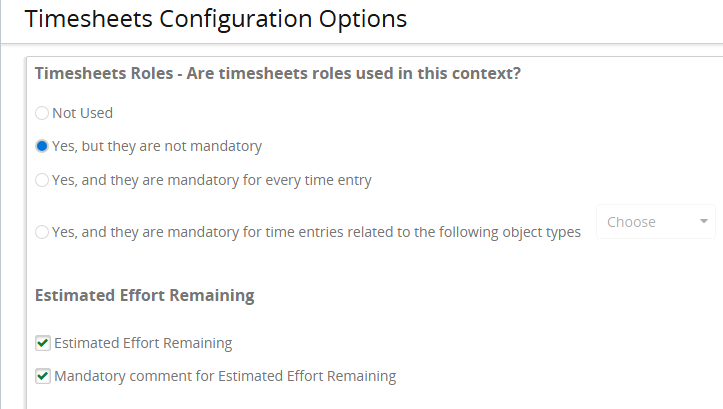Click the "Not Used" label text
The height and width of the screenshot is (409, 723).
(82, 113)
